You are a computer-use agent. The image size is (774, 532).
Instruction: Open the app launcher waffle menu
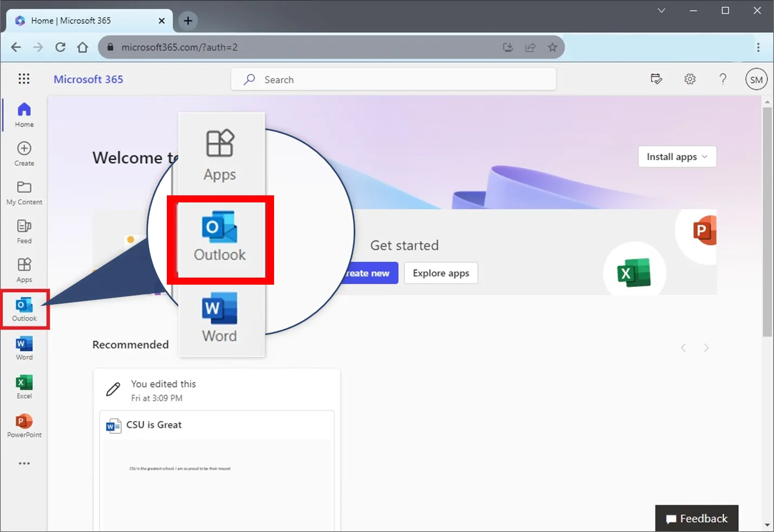tap(24, 79)
